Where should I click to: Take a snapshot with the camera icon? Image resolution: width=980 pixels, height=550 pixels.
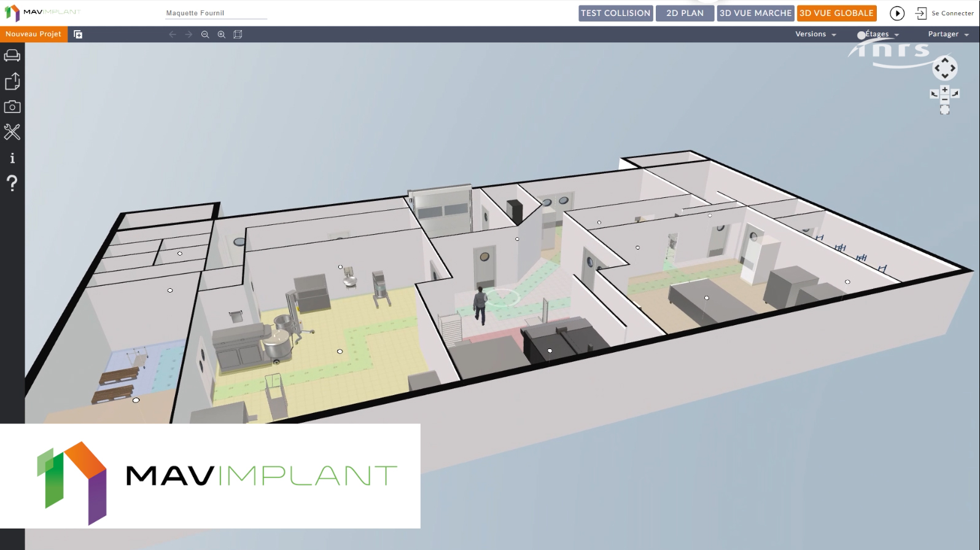[x=12, y=106]
